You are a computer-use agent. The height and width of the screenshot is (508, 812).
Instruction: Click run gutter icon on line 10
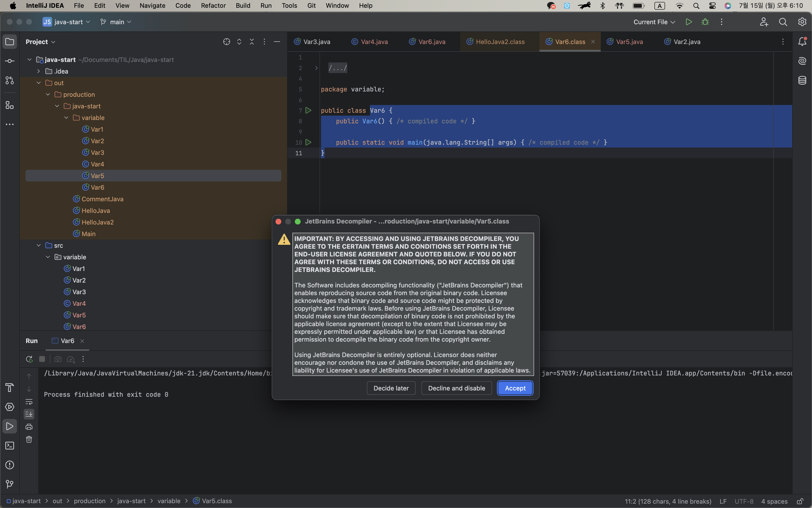pyautogui.click(x=308, y=142)
